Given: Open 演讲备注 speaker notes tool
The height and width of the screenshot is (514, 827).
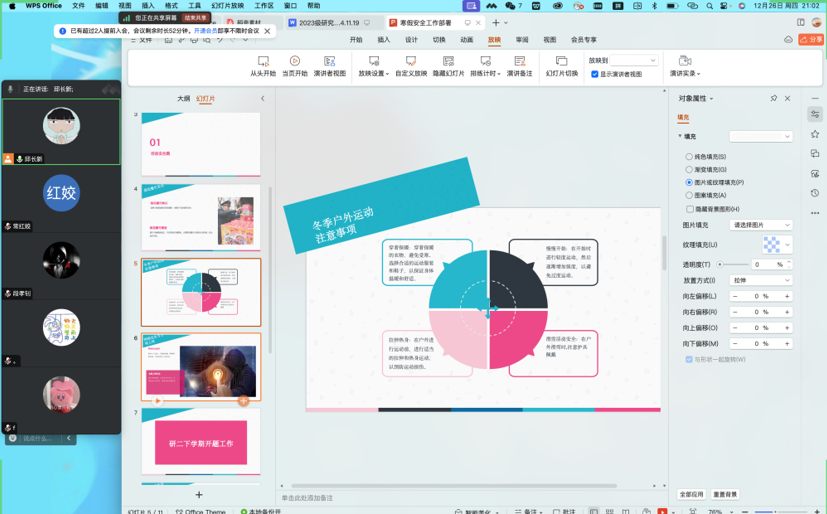Looking at the screenshot, I should coord(519,62).
